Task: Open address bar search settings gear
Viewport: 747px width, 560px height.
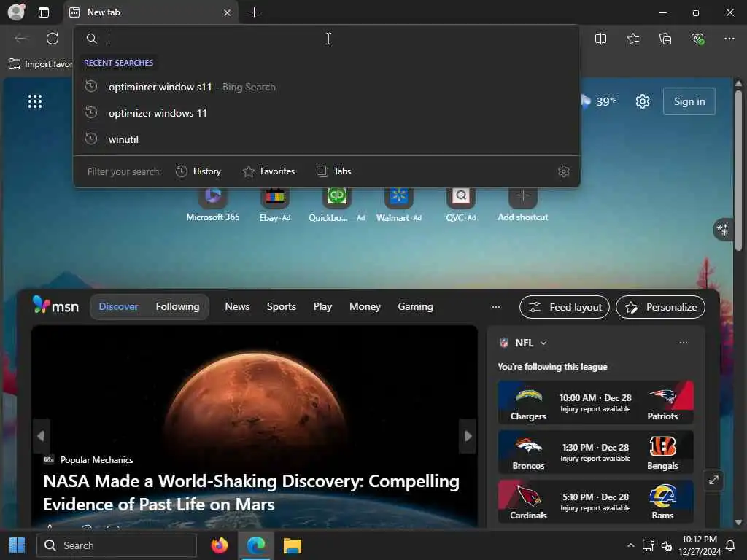Action: [x=564, y=171]
